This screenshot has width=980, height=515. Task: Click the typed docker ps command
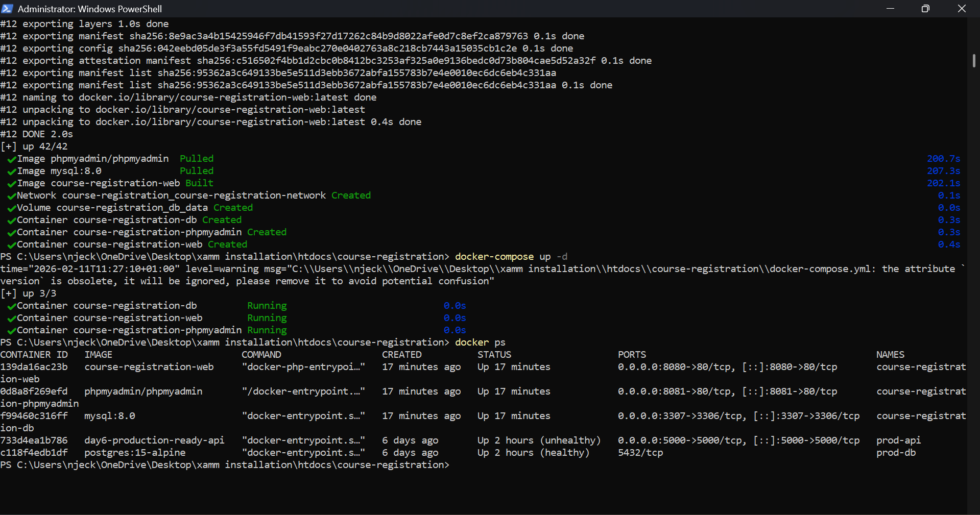(x=480, y=342)
